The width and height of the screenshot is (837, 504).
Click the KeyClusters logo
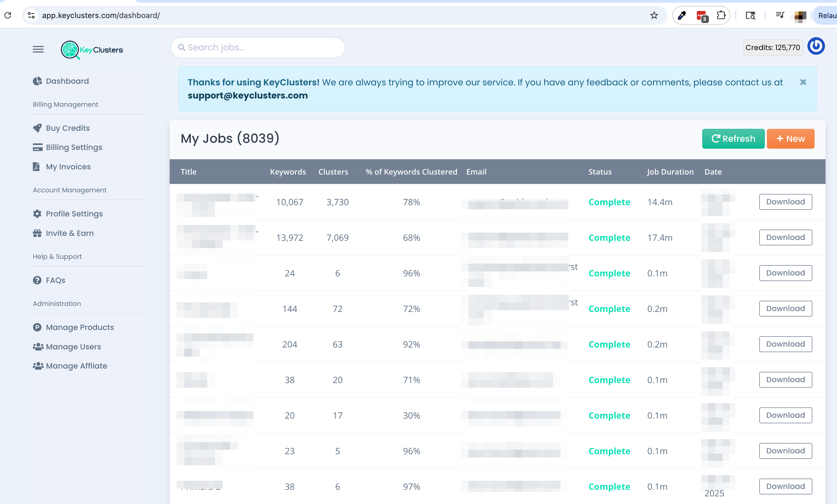[x=92, y=50]
